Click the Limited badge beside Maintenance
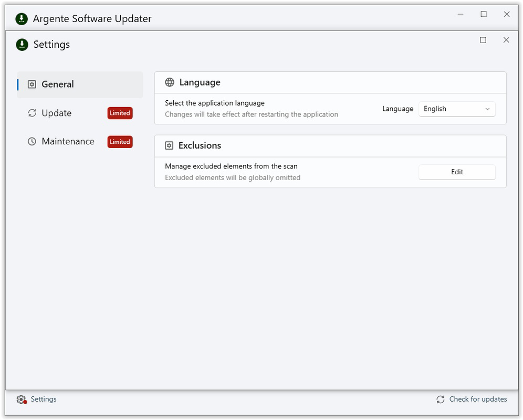Image resolution: width=523 pixels, height=420 pixels. click(120, 142)
